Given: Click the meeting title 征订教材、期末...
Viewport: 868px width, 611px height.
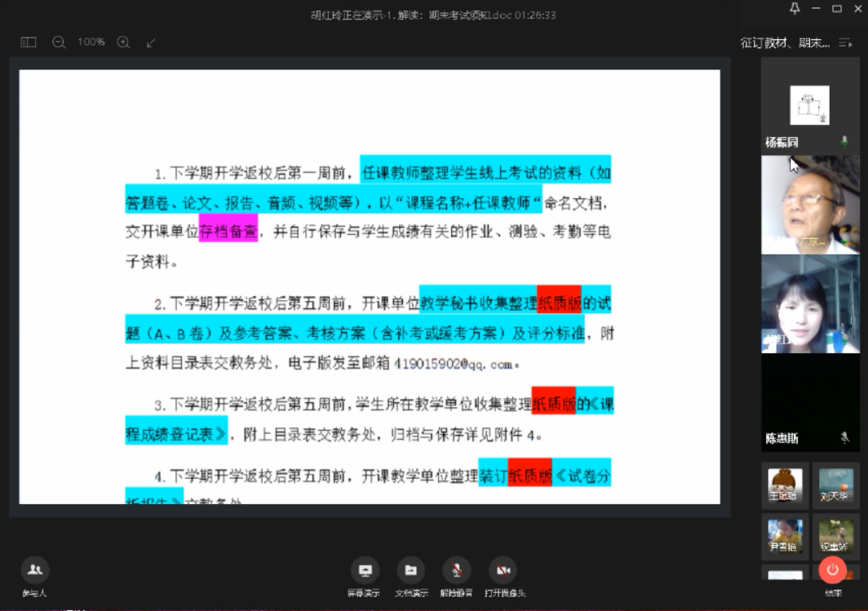Looking at the screenshot, I should [x=785, y=42].
